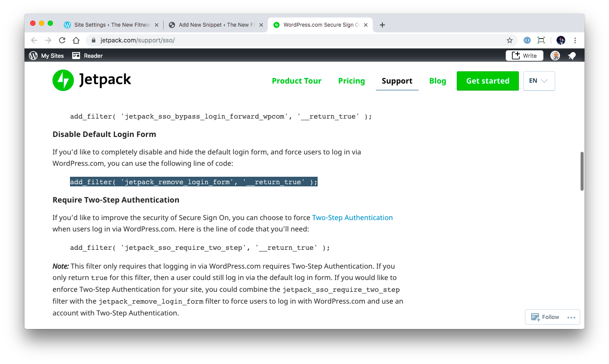Expand the EN language dropdown
The height and width of the screenshot is (364, 609).
[x=539, y=81]
